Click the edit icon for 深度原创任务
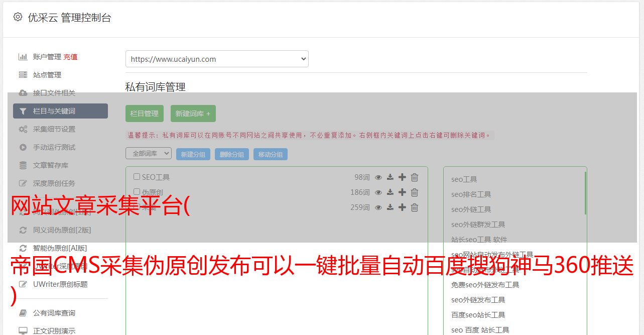644x335 pixels. pyautogui.click(x=23, y=183)
